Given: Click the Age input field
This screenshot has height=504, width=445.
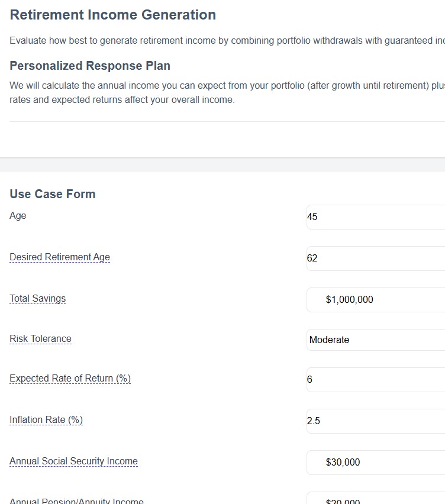Looking at the screenshot, I should pyautogui.click(x=373, y=217).
